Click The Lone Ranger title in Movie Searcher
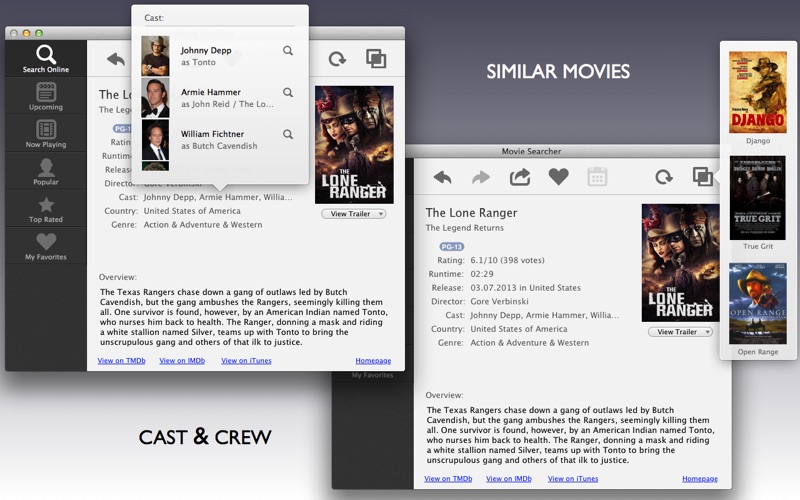 click(x=471, y=213)
